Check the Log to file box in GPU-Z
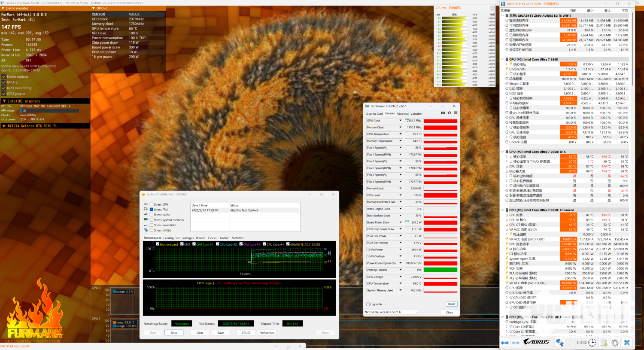Viewport: 644px width, 350px height. click(x=368, y=304)
